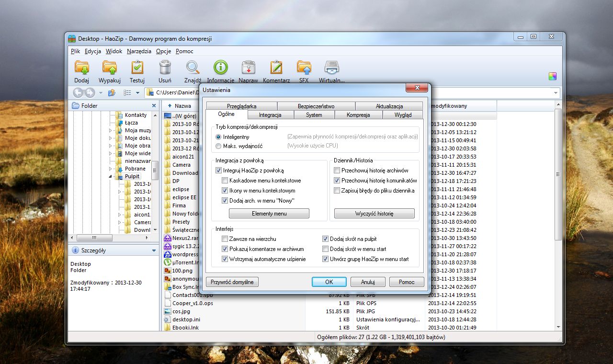Open the view mode dropdown arrow
The width and height of the screenshot is (613, 364).
coord(137,93)
